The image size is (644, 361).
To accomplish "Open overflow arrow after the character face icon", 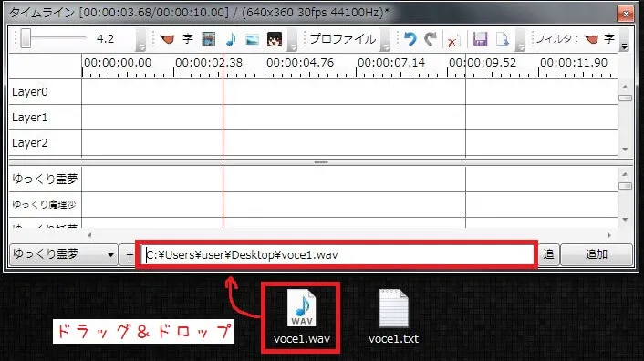I will click(x=292, y=40).
